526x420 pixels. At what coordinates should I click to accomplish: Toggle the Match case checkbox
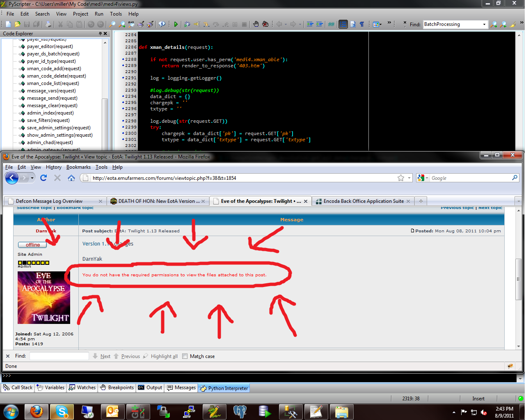[x=185, y=356]
